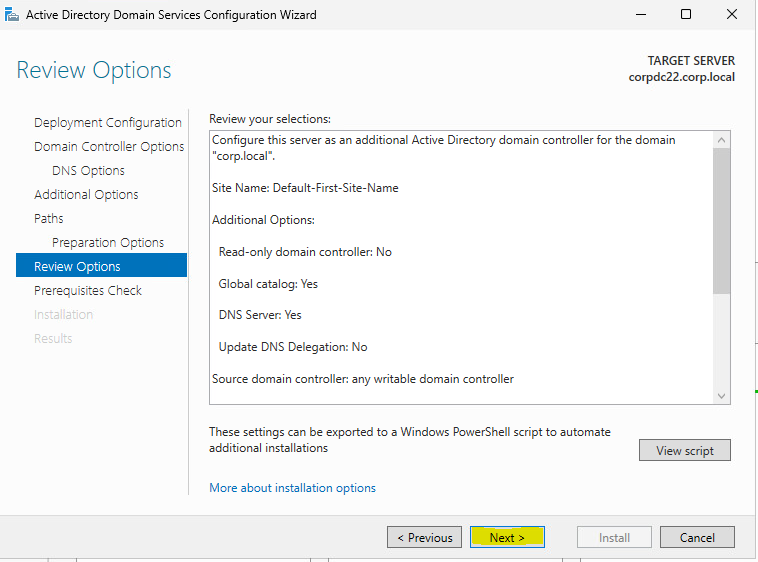Cancel the configuration wizard
758x562 pixels.
coord(697,537)
